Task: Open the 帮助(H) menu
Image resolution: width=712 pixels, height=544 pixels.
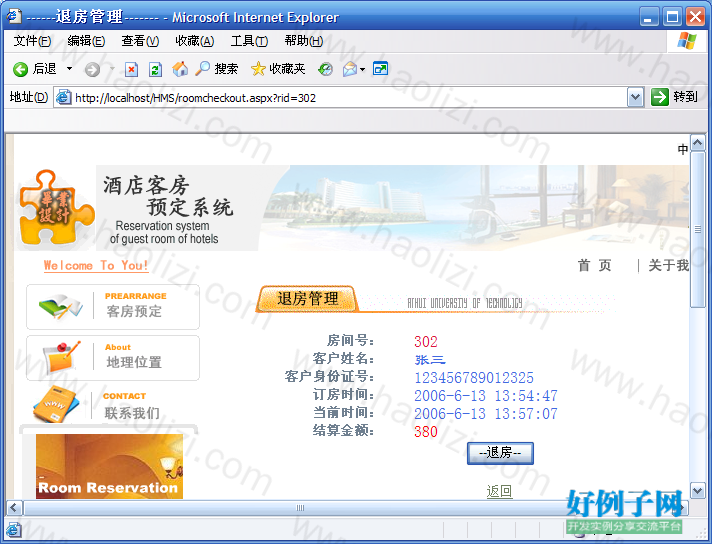Action: [304, 41]
